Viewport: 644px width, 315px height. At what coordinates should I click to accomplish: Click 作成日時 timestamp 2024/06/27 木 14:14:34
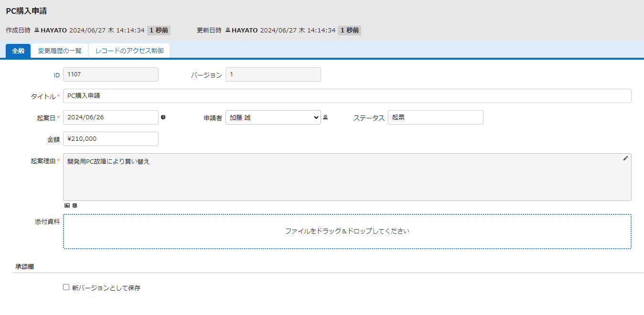(x=107, y=30)
